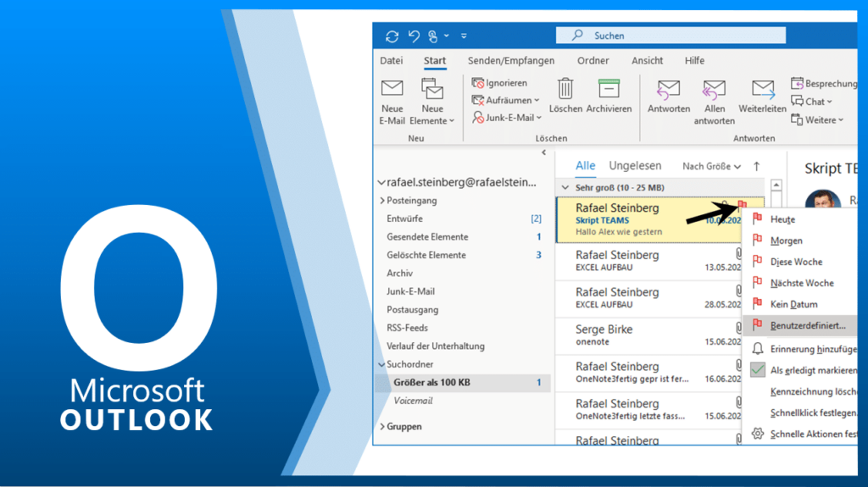Click the scrollbar up arrow of message list
Image resolution: width=868 pixels, height=487 pixels.
coord(776,185)
